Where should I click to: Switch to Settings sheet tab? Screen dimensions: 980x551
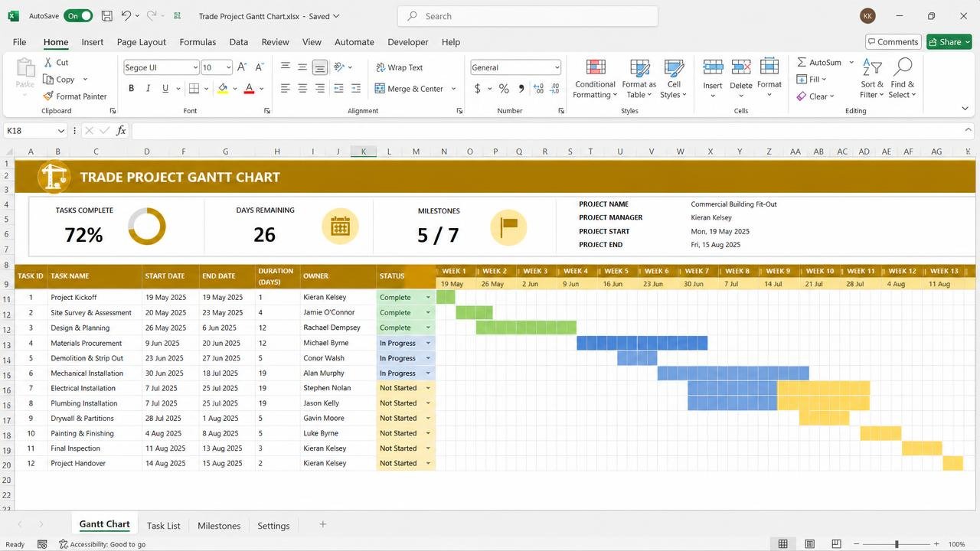click(273, 526)
